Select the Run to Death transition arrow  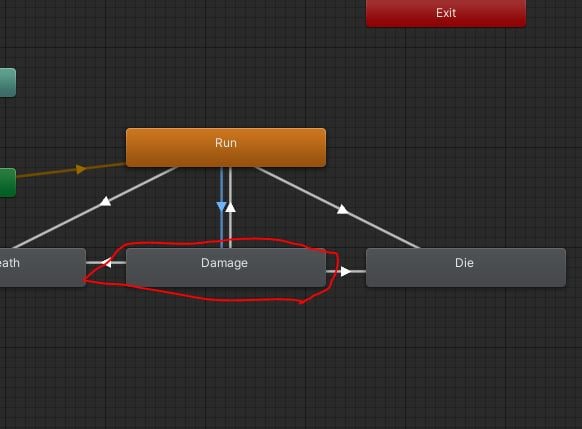pyautogui.click(x=105, y=202)
